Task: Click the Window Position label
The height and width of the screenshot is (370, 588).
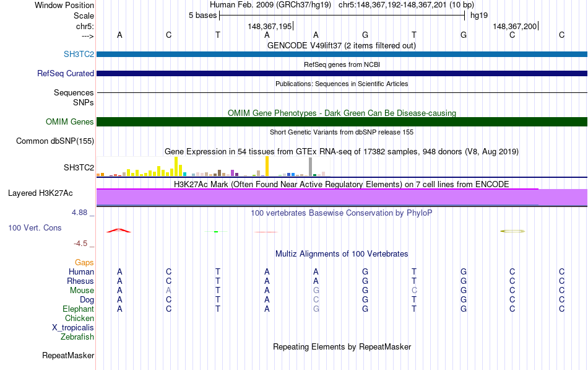Action: pyautogui.click(x=64, y=5)
